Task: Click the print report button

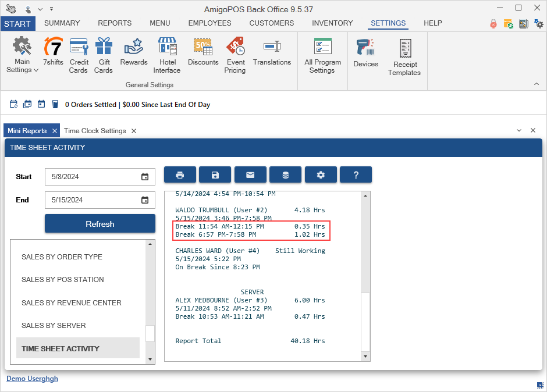Action: 180,175
